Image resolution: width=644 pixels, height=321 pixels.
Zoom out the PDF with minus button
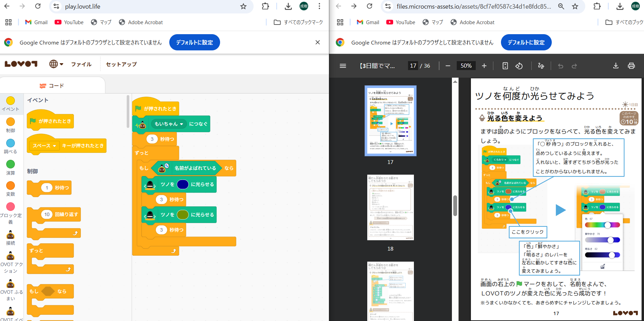click(448, 66)
